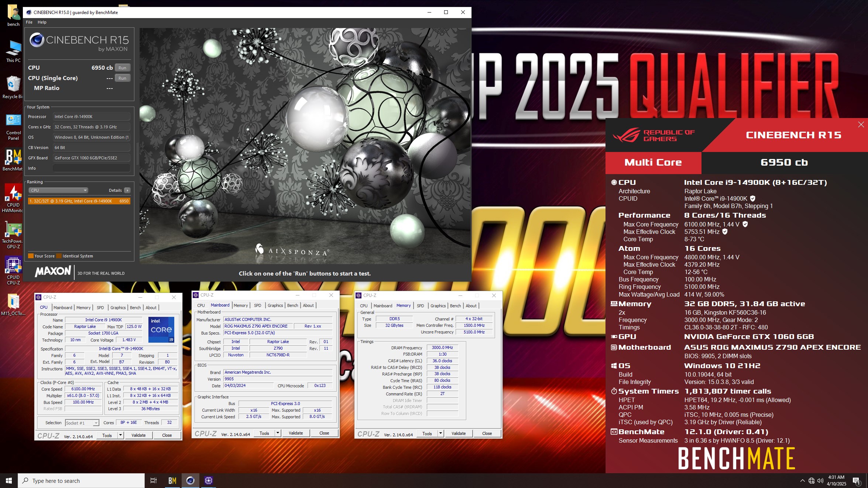Click the taskbar clock and date
The width and height of the screenshot is (868, 488).
(836, 481)
